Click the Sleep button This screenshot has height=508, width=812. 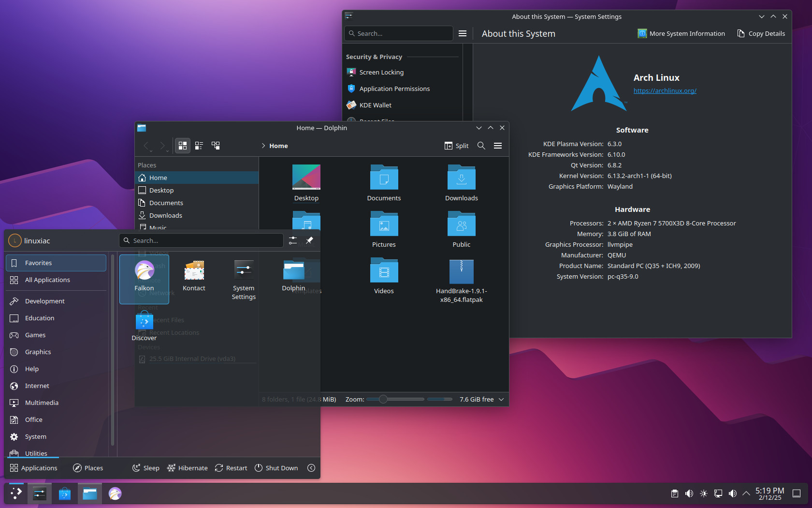click(x=145, y=468)
